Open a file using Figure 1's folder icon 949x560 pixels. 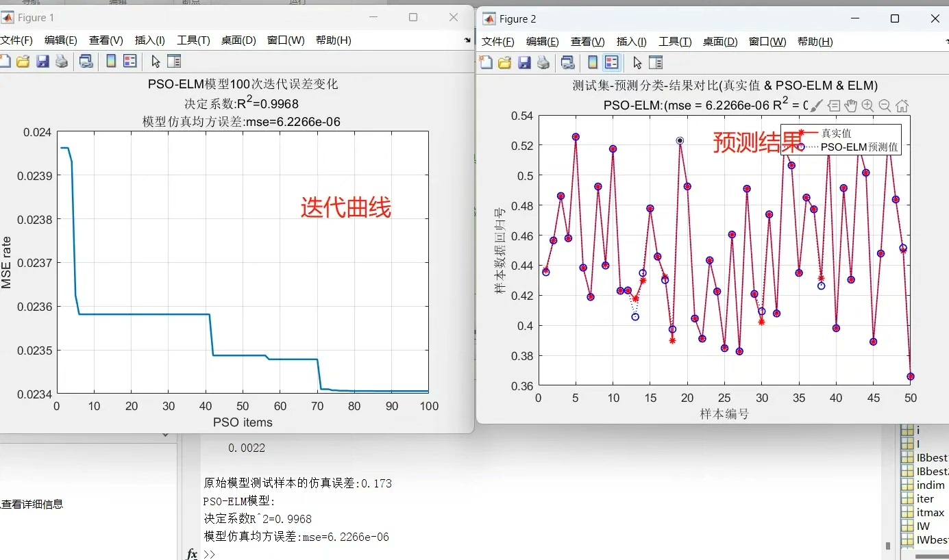coord(23,62)
